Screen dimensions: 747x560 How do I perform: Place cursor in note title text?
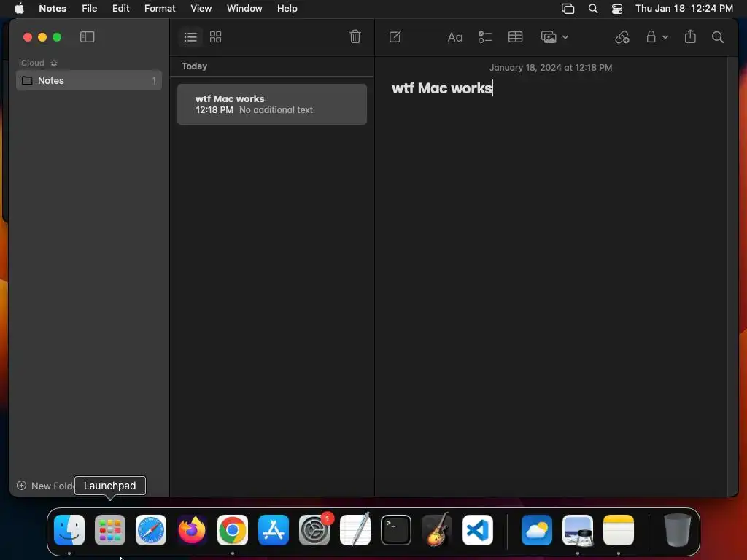tap(441, 88)
